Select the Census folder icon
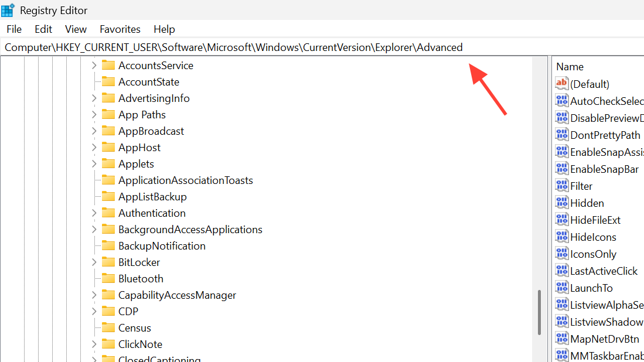This screenshot has height=362, width=644. (108, 327)
